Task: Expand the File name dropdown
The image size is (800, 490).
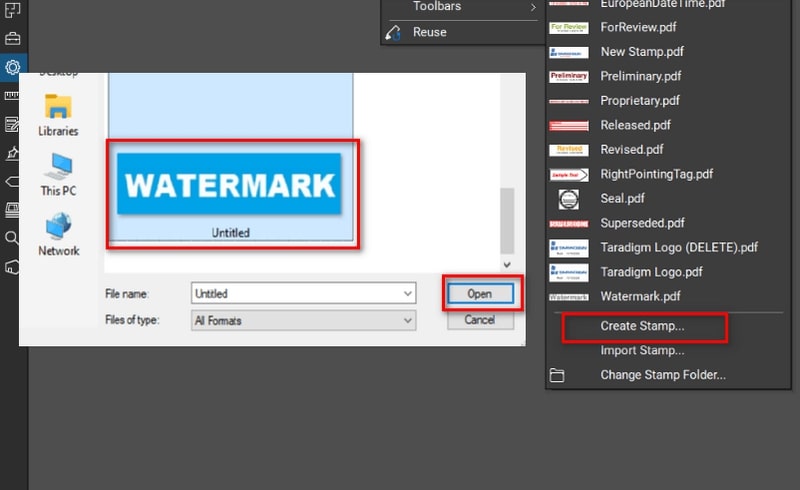Action: (407, 294)
